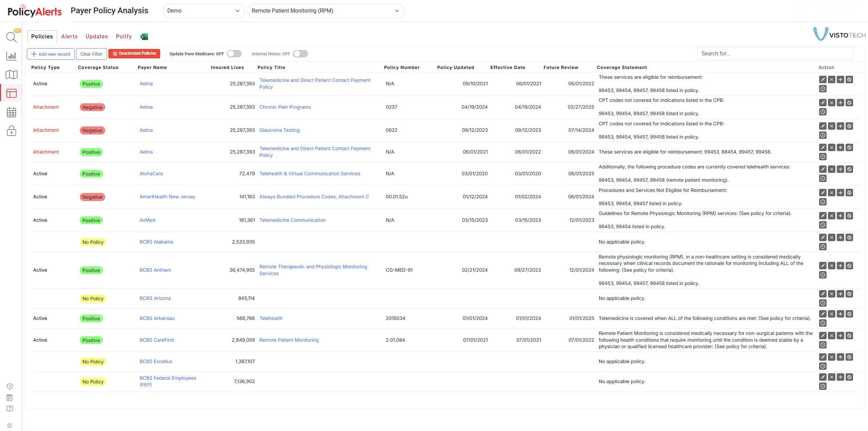Click the Clear Filter button

click(91, 54)
